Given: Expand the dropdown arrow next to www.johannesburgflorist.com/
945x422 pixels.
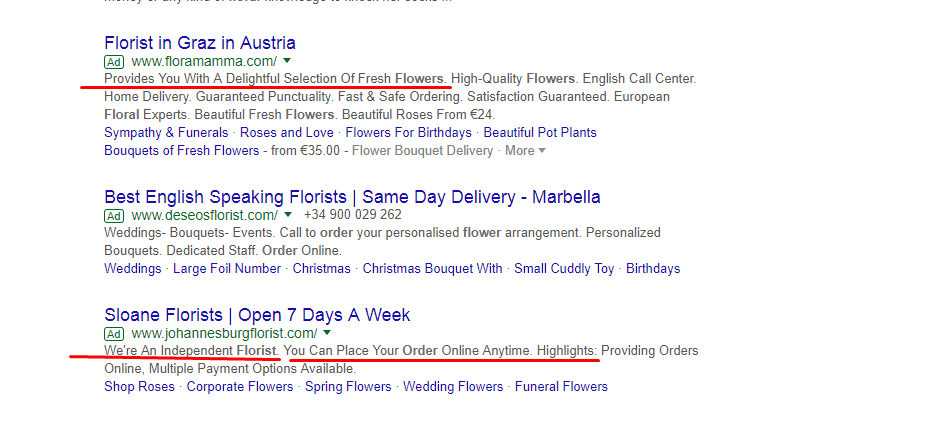Looking at the screenshot, I should click(327, 332).
